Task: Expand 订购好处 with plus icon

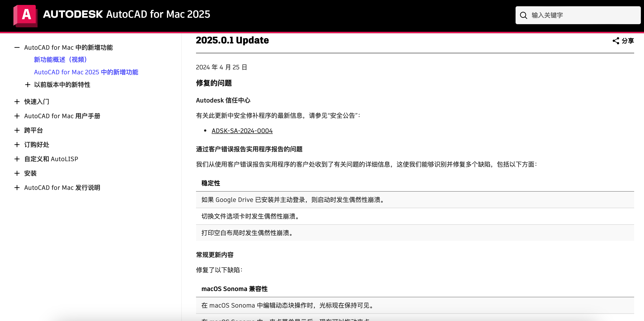Action: 17,145
